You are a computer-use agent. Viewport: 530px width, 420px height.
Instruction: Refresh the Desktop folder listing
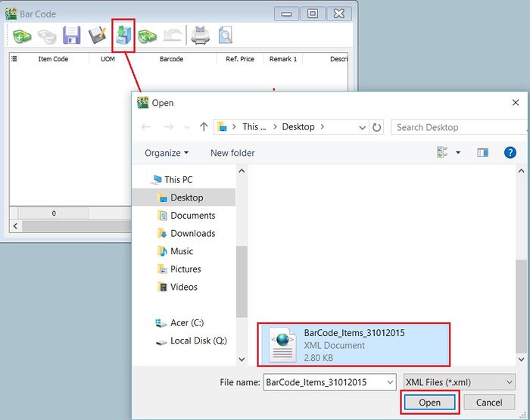click(x=376, y=127)
